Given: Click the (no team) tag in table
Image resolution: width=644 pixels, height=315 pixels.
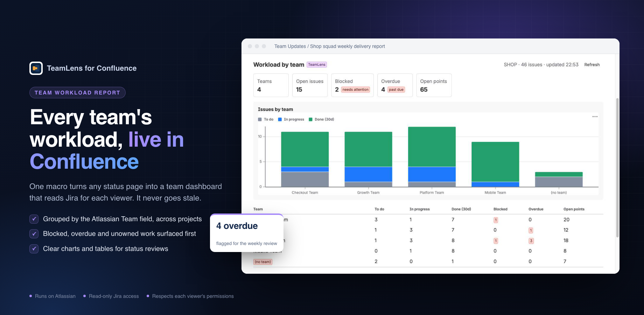Looking at the screenshot, I should [263, 262].
